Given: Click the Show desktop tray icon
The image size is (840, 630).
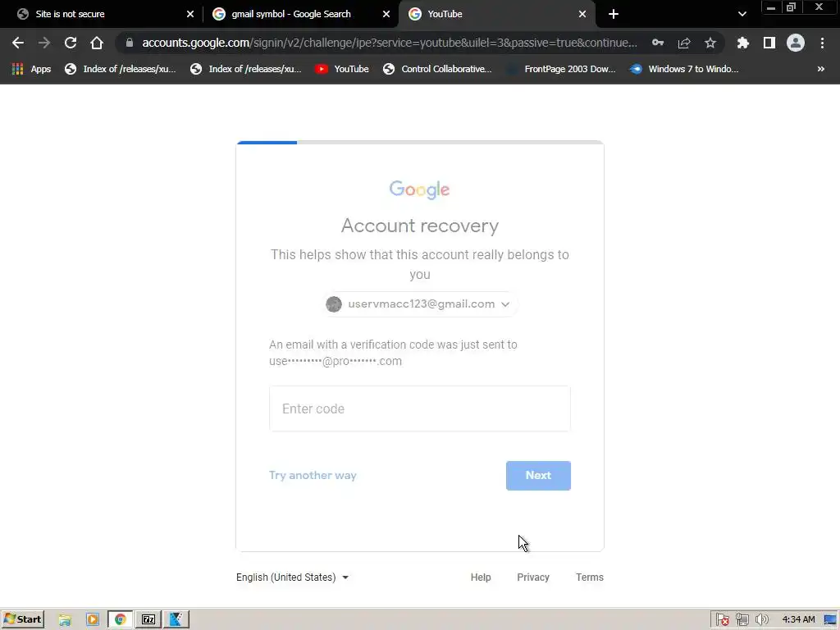Looking at the screenshot, I should click(x=832, y=620).
